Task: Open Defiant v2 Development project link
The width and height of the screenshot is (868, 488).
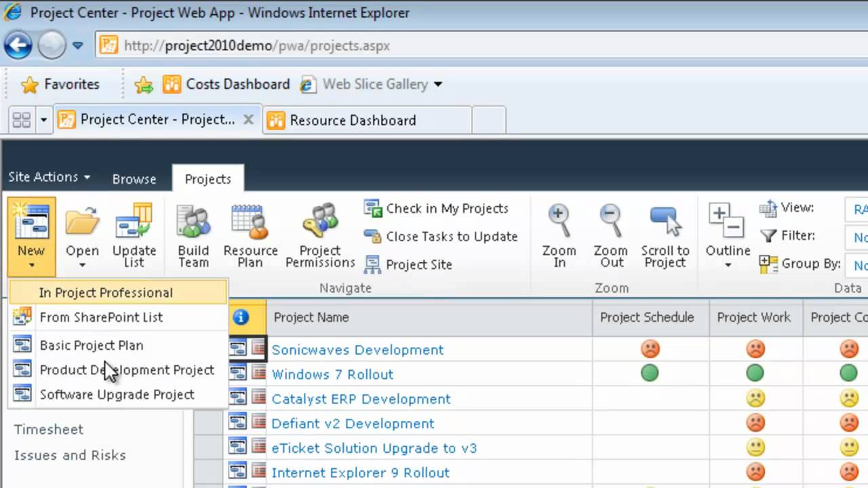Action: (x=353, y=424)
